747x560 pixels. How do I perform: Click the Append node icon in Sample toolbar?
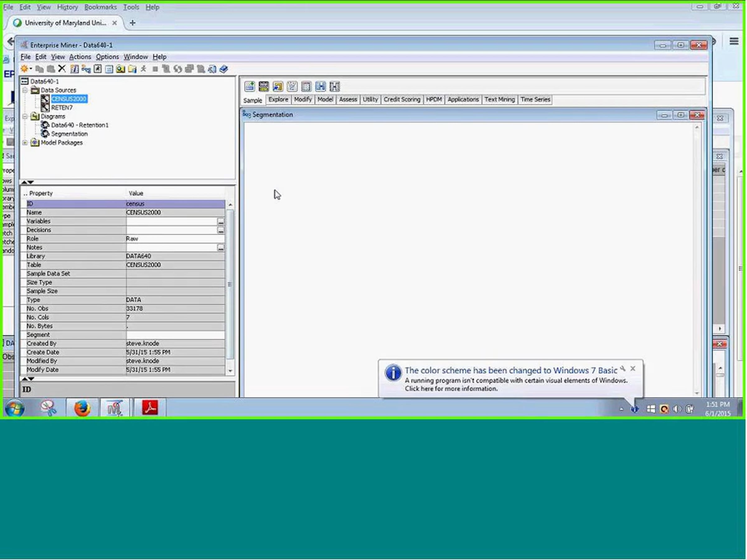[x=250, y=86]
